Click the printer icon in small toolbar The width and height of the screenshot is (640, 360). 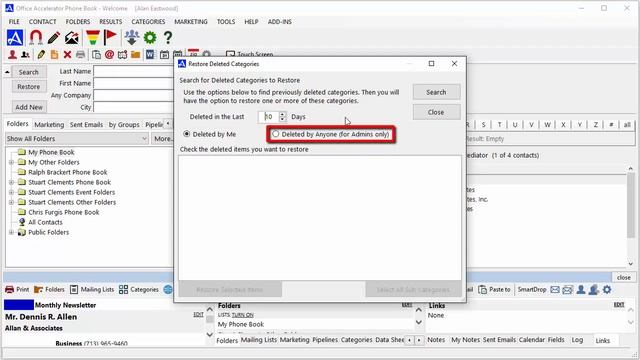click(80, 54)
